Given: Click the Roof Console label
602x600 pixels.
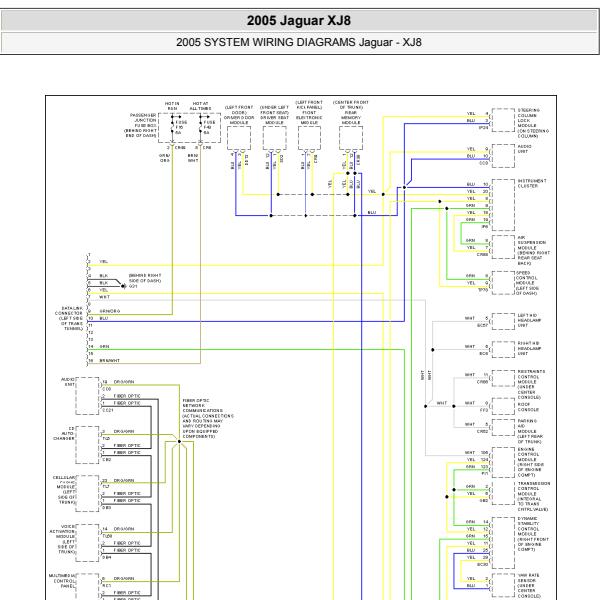Looking at the screenshot, I should [528, 407].
